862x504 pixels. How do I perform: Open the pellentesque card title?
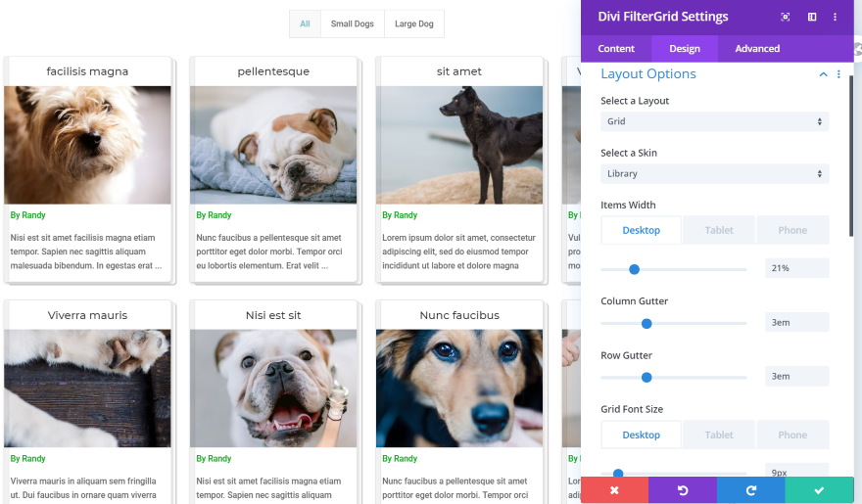point(273,71)
